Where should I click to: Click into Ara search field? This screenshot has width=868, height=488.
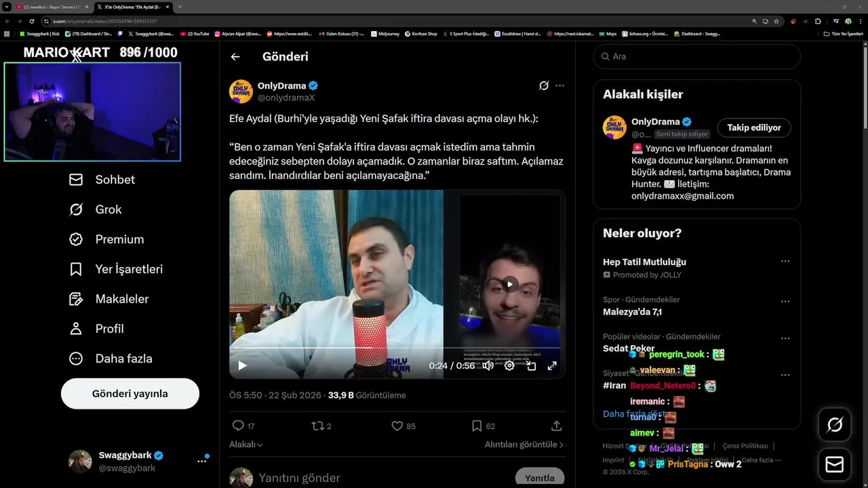coord(697,57)
